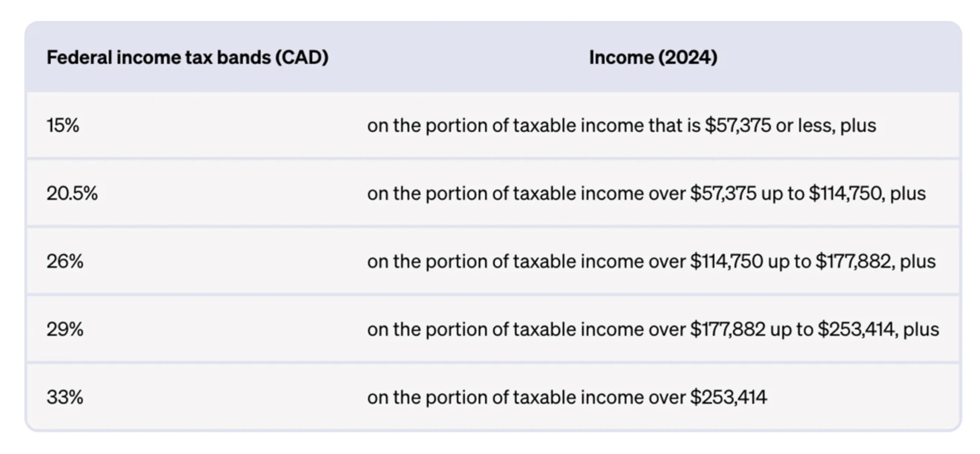Click the word 'plus' in the 26% row
The width and height of the screenshot is (980, 454).
click(x=918, y=261)
